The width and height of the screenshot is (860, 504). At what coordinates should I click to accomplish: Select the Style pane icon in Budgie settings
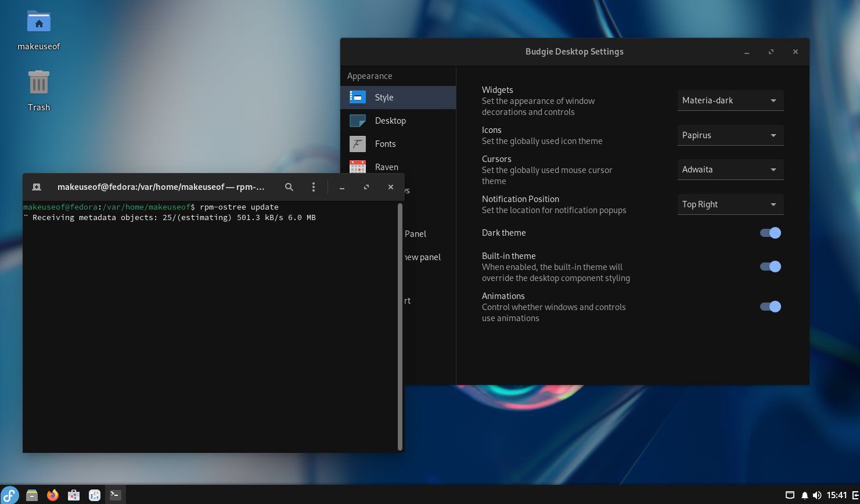coord(358,97)
